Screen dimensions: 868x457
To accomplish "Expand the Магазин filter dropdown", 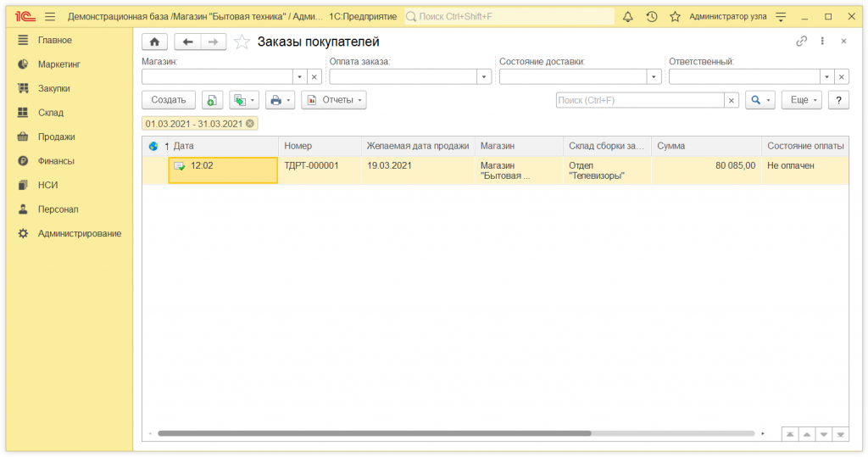I will pos(298,76).
